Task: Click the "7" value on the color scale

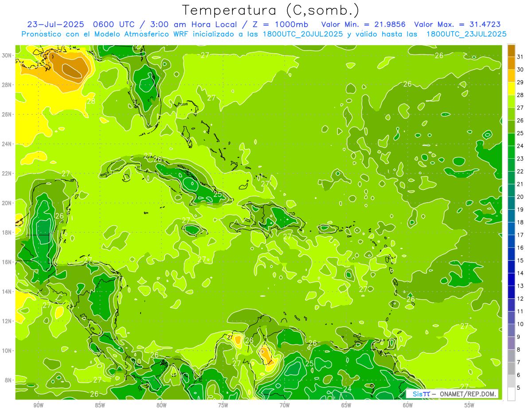Action: [x=518, y=362]
